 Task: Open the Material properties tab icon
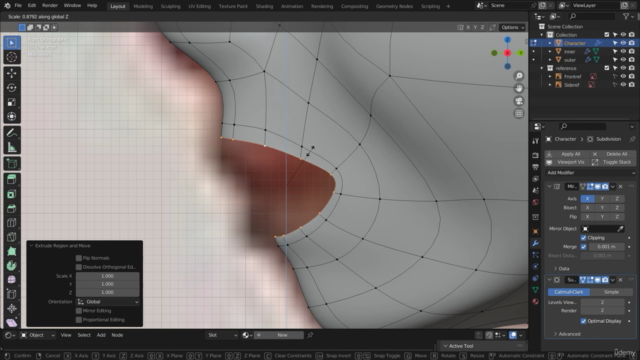[x=535, y=301]
